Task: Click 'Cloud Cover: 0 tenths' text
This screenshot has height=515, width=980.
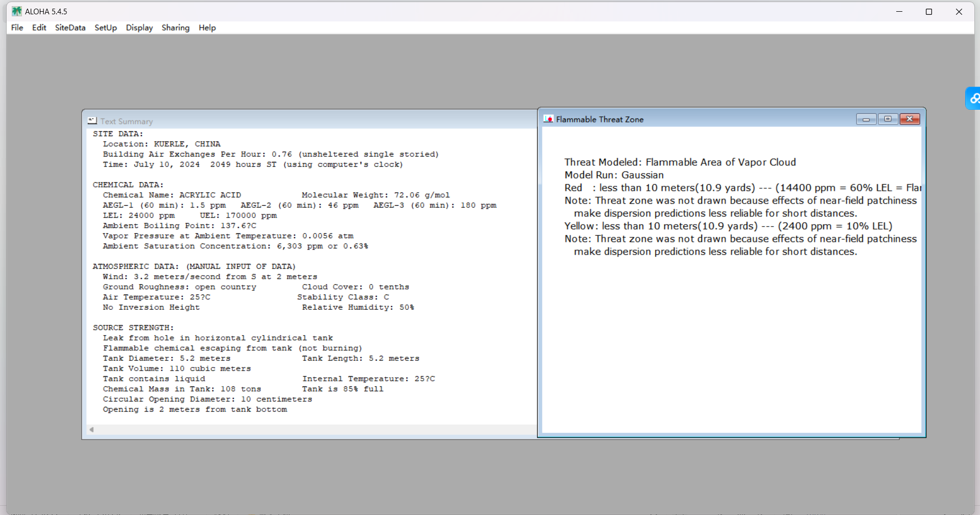Action: click(x=355, y=287)
